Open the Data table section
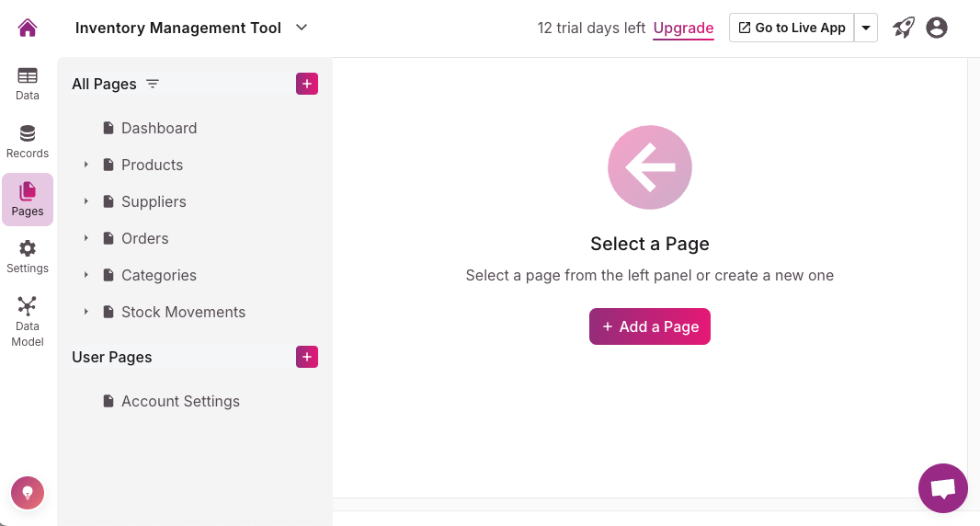The image size is (980, 526). 28,83
